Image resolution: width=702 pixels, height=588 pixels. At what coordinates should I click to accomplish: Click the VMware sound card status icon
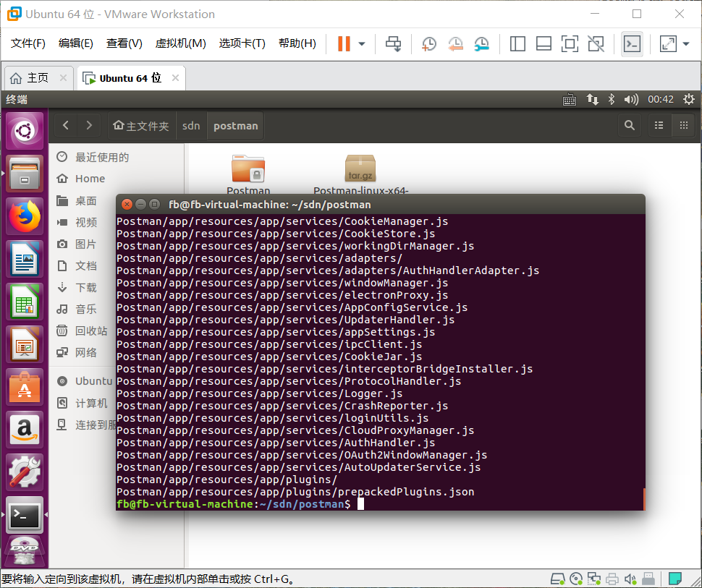[630, 579]
